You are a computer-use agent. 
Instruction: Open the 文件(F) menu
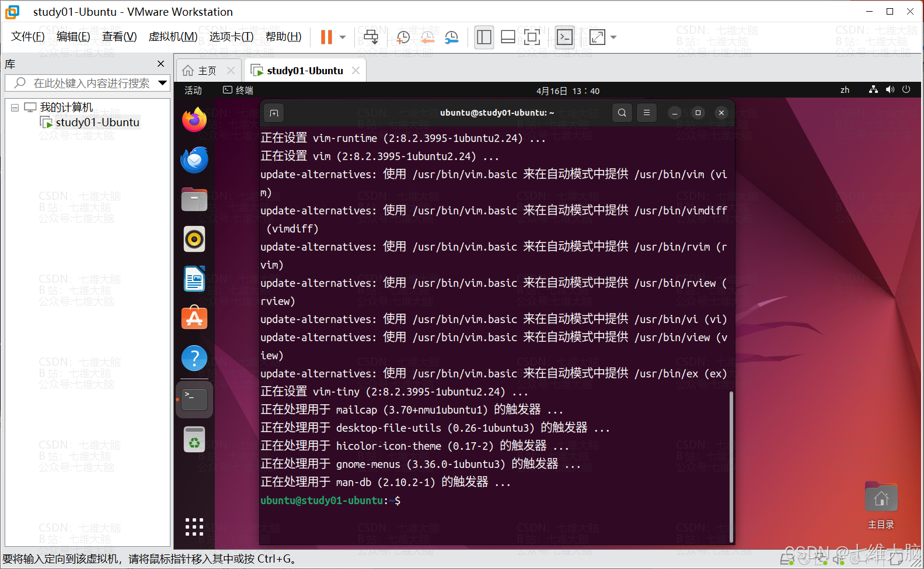click(28, 37)
